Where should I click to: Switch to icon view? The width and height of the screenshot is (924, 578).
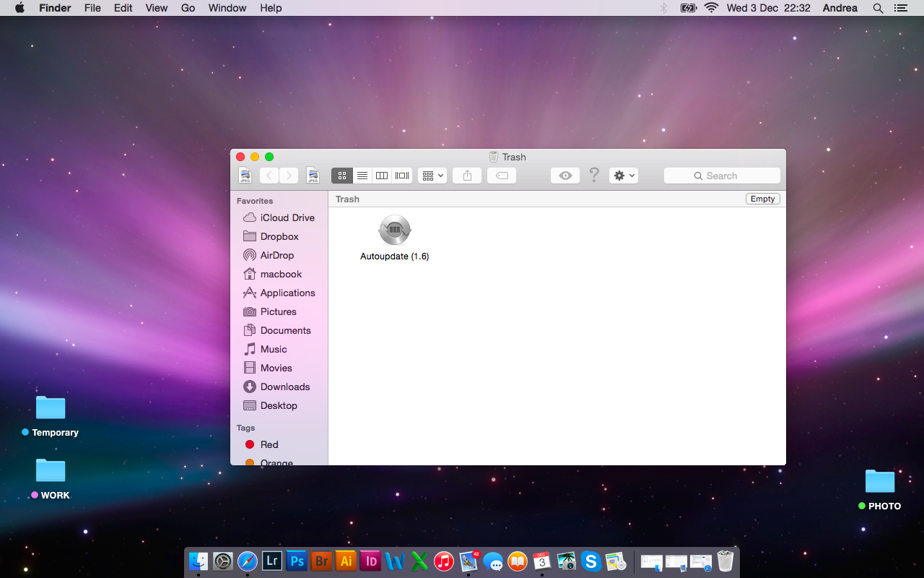point(341,176)
